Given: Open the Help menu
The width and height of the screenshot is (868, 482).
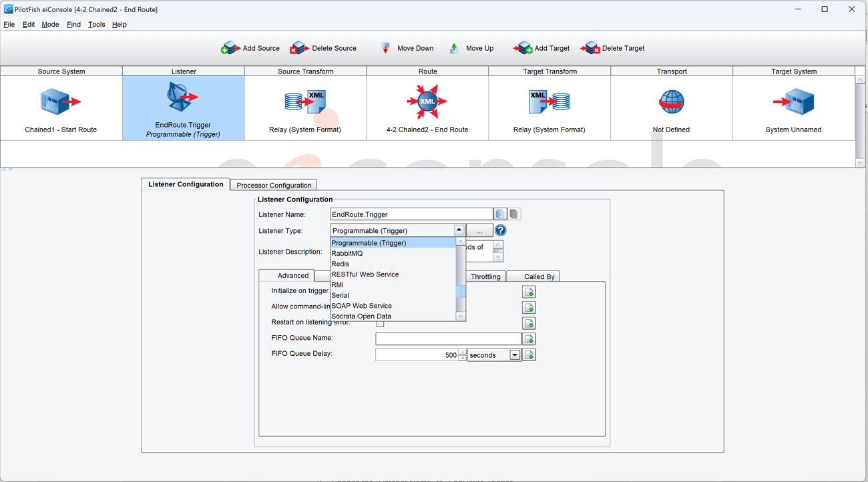Looking at the screenshot, I should (120, 25).
